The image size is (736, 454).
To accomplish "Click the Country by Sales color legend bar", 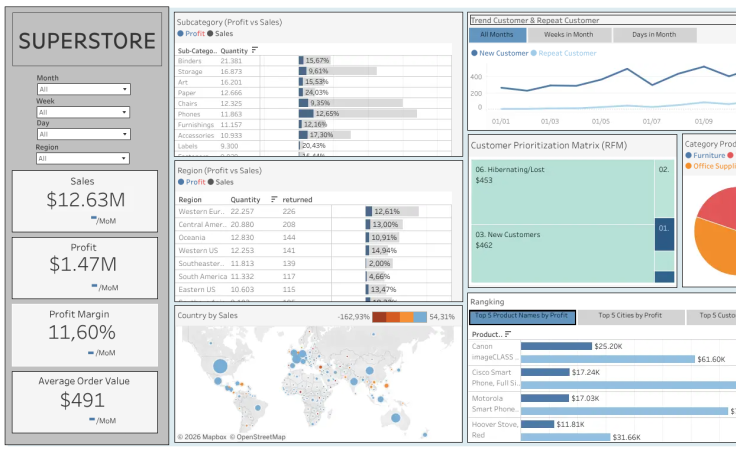I will click(x=399, y=317).
